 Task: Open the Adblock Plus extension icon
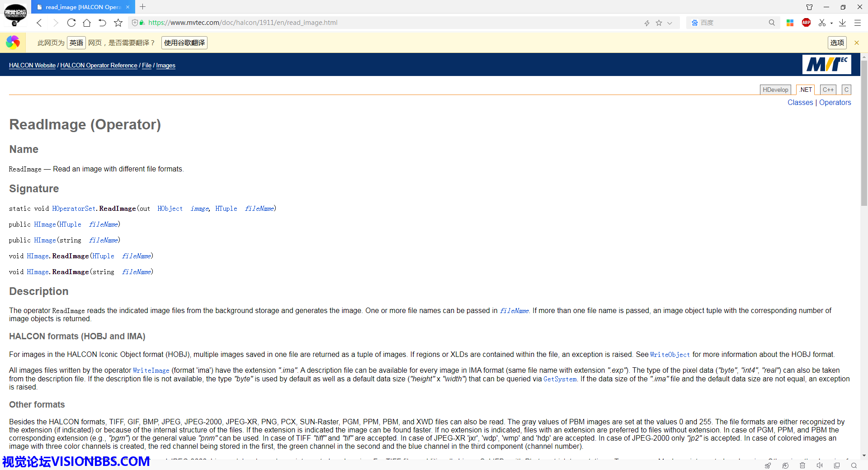[806, 23]
